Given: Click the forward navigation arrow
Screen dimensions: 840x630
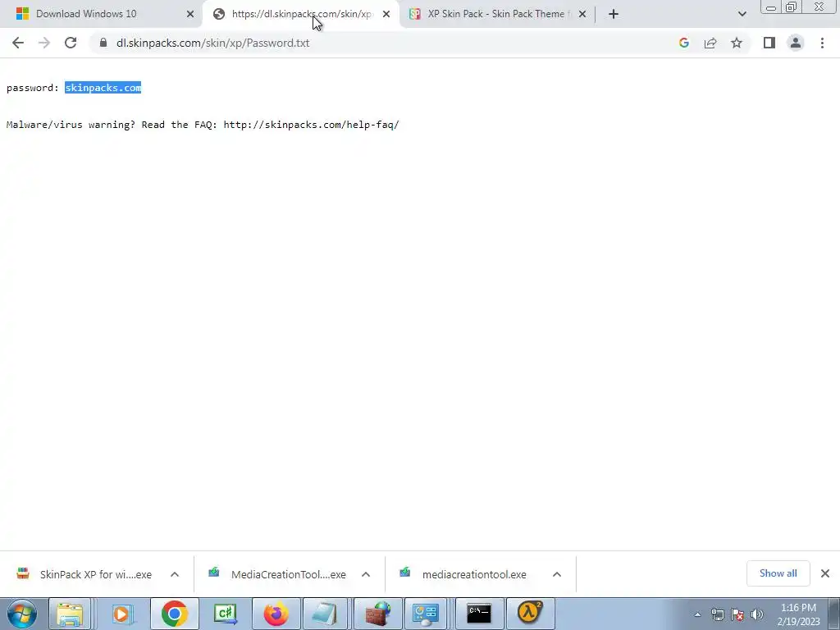Looking at the screenshot, I should (44, 43).
